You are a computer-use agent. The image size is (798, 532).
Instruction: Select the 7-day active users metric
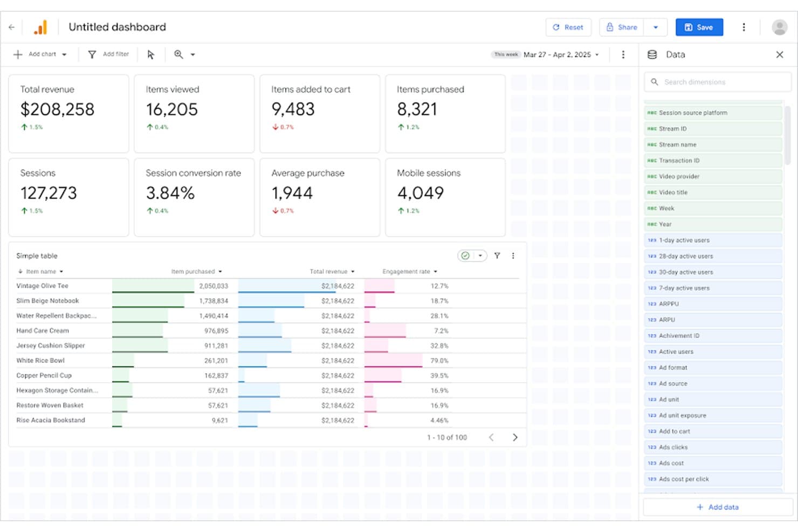713,288
